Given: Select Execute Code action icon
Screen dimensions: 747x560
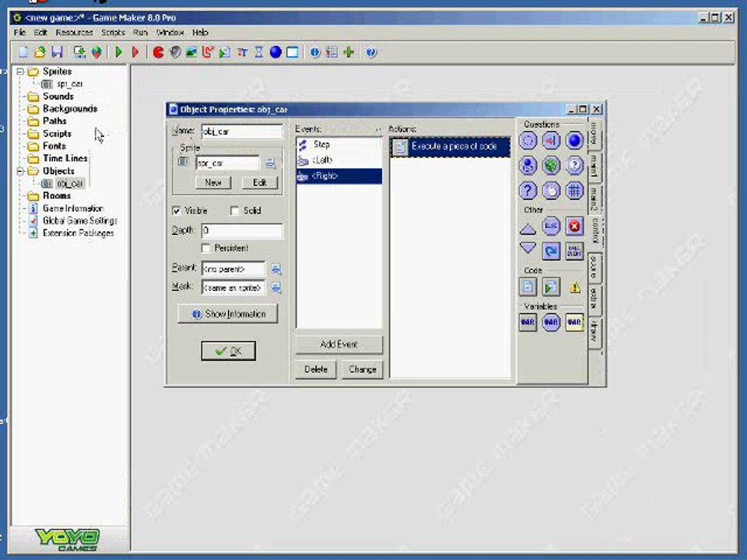Looking at the screenshot, I should click(x=528, y=287).
